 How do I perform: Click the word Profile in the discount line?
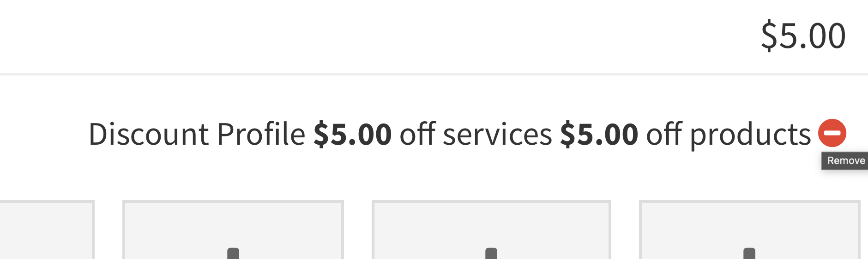coord(261,134)
